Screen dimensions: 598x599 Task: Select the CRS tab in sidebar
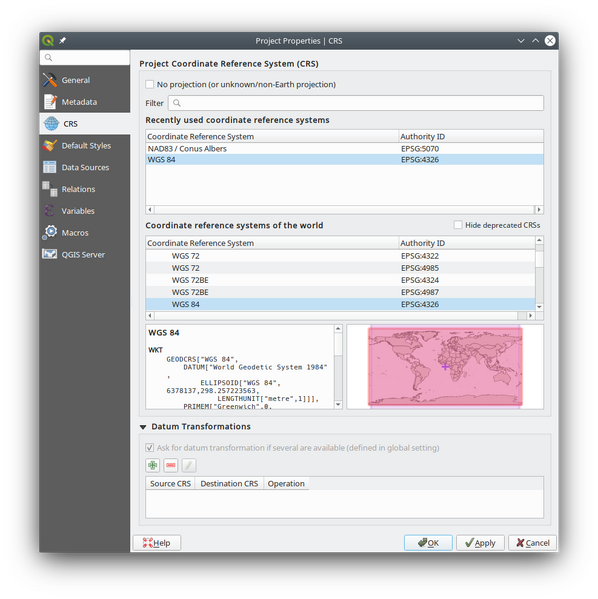[84, 124]
